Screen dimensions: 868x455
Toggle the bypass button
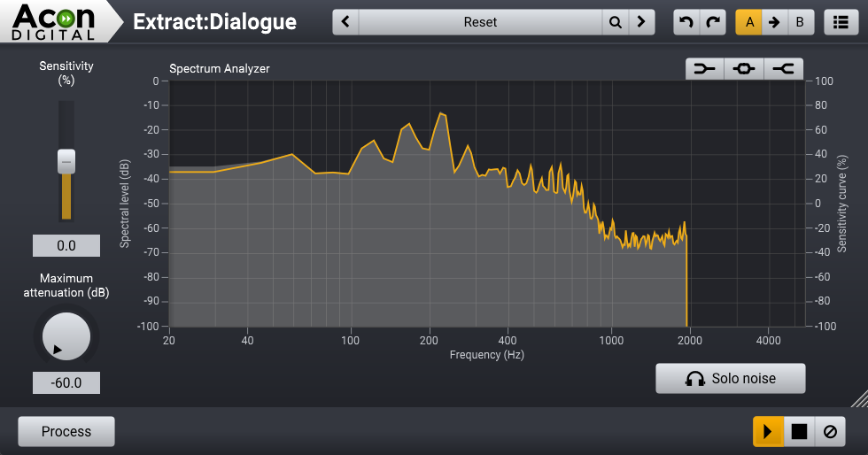point(830,432)
